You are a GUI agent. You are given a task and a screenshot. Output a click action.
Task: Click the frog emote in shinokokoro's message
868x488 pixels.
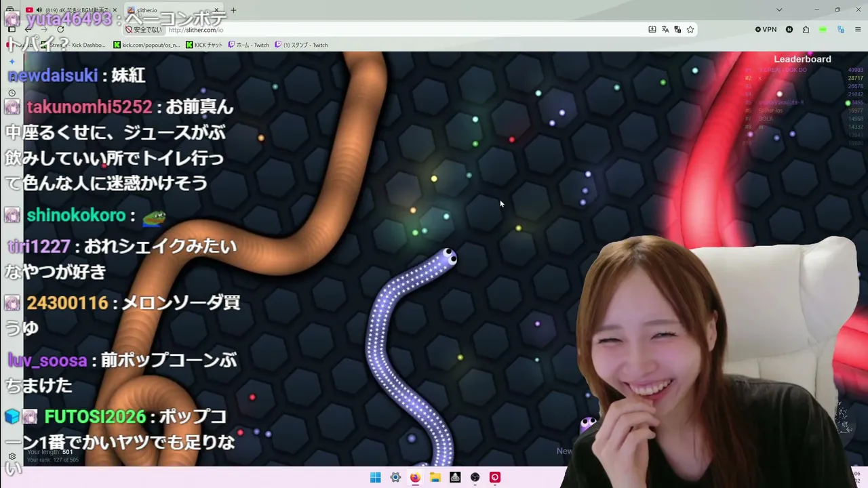coord(153,216)
